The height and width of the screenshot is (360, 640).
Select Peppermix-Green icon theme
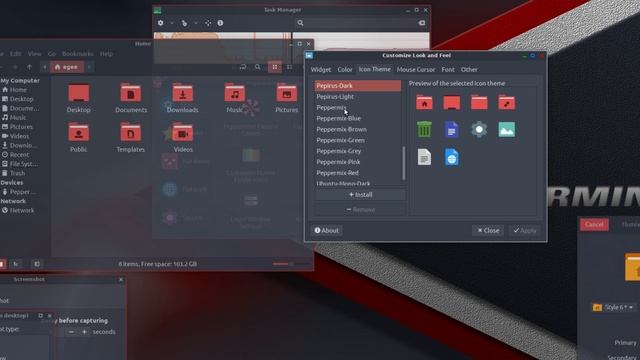(x=358, y=140)
